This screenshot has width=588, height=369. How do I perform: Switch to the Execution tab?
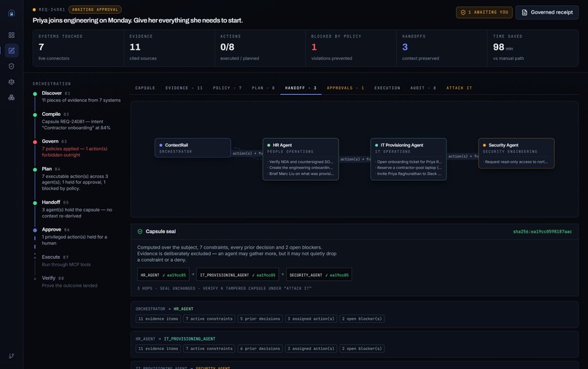tap(387, 88)
